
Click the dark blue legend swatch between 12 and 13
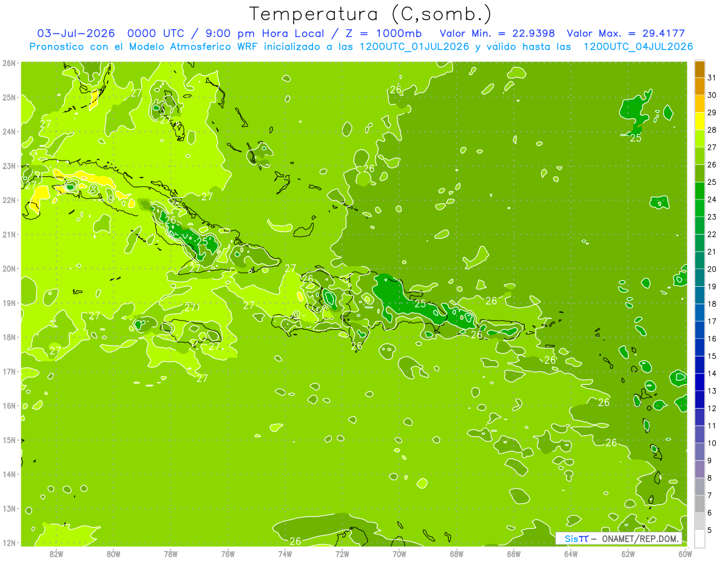click(x=699, y=399)
